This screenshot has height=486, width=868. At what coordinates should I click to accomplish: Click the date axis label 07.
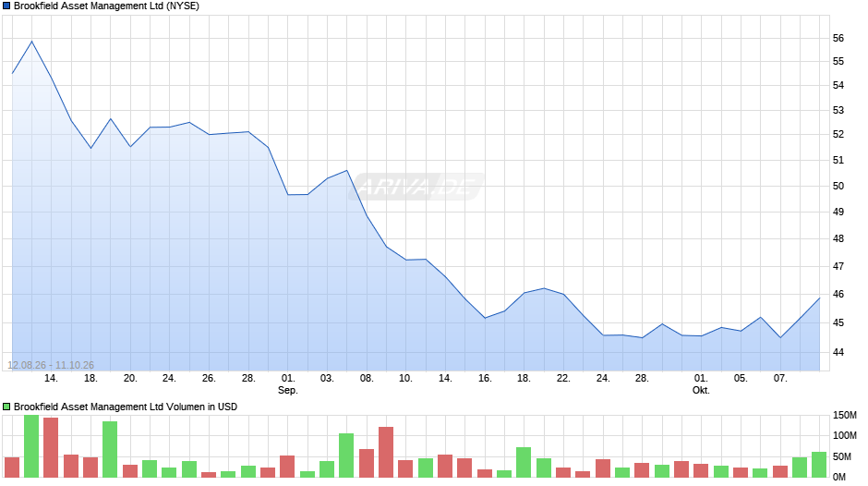780,378
